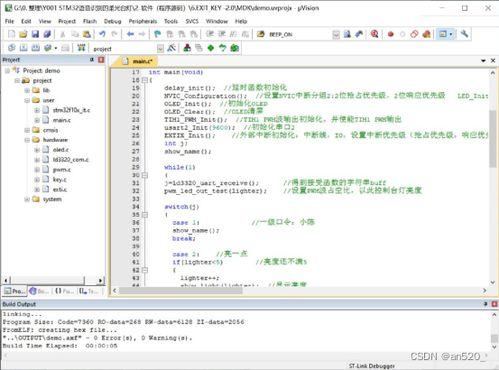Create a new file with toolbar icon
499x370 pixels.
coord(11,34)
